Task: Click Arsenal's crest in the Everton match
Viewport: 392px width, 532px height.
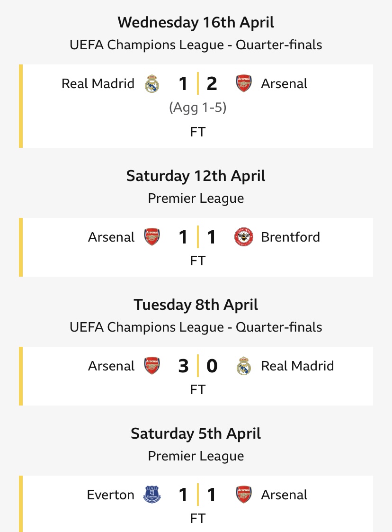Action: 243,495
